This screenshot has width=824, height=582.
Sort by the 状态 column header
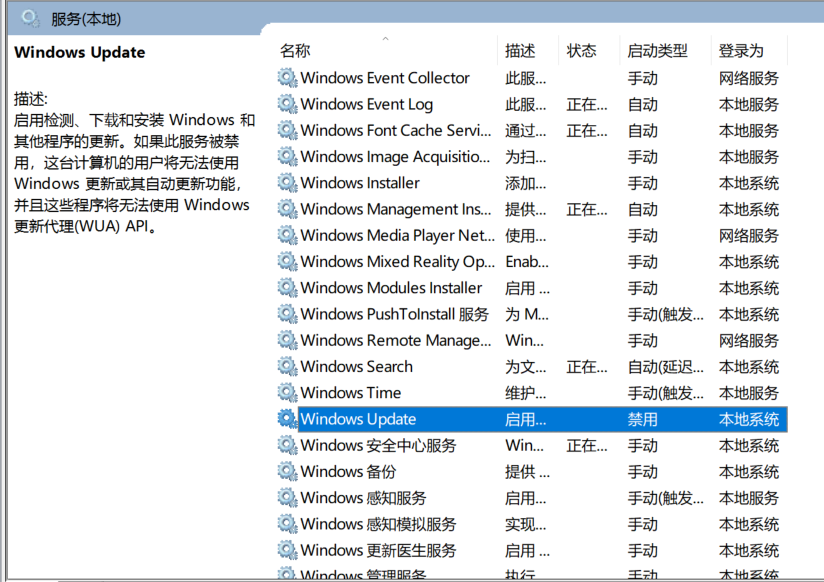pyautogui.click(x=581, y=51)
